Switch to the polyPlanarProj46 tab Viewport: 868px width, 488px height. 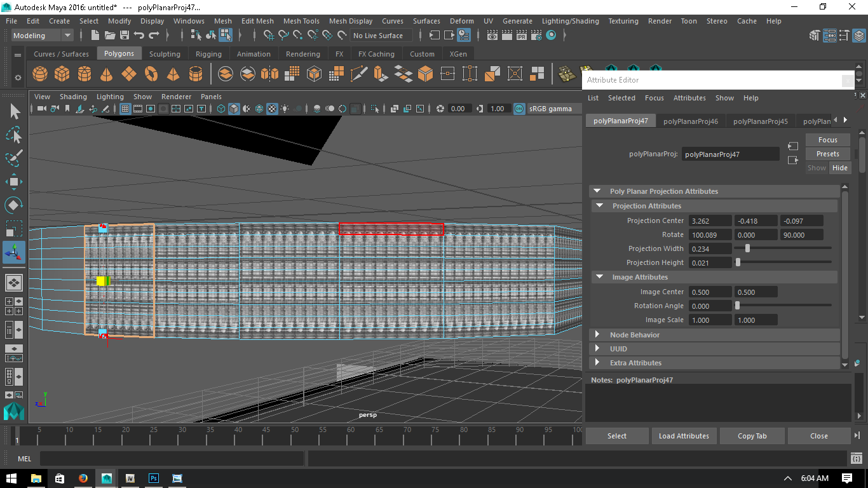coord(690,121)
